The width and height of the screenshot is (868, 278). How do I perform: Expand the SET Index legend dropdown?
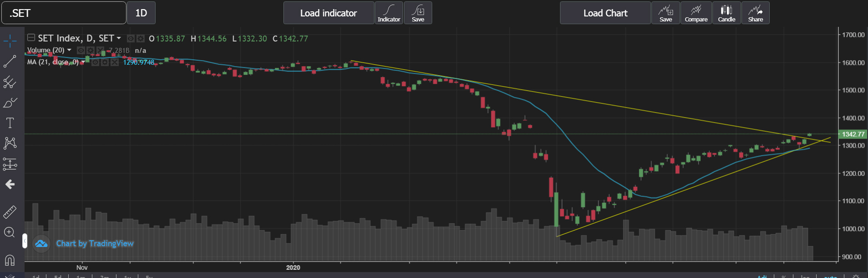click(x=119, y=38)
